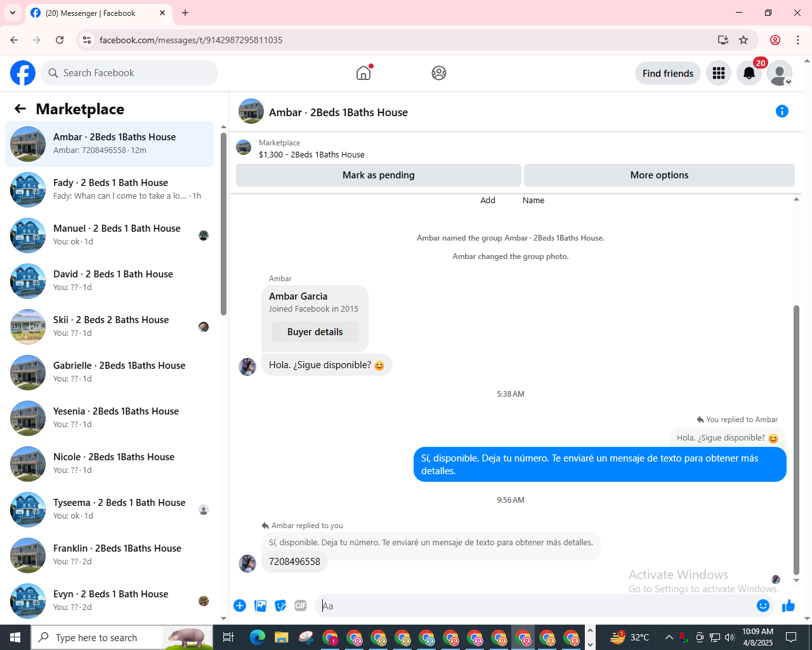Viewport: 812px width, 650px height.
Task: Open Skii 2 Beds 2 Baths conversation
Action: pos(110,327)
